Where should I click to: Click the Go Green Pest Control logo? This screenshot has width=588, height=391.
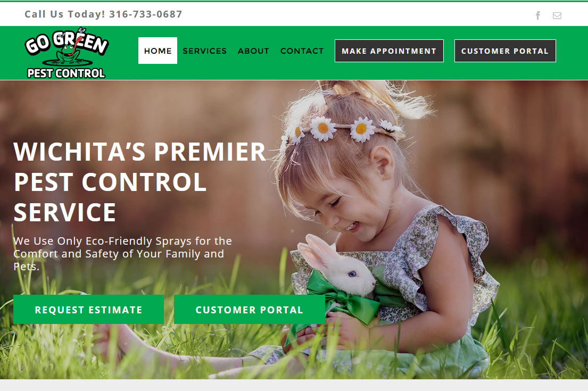point(67,53)
